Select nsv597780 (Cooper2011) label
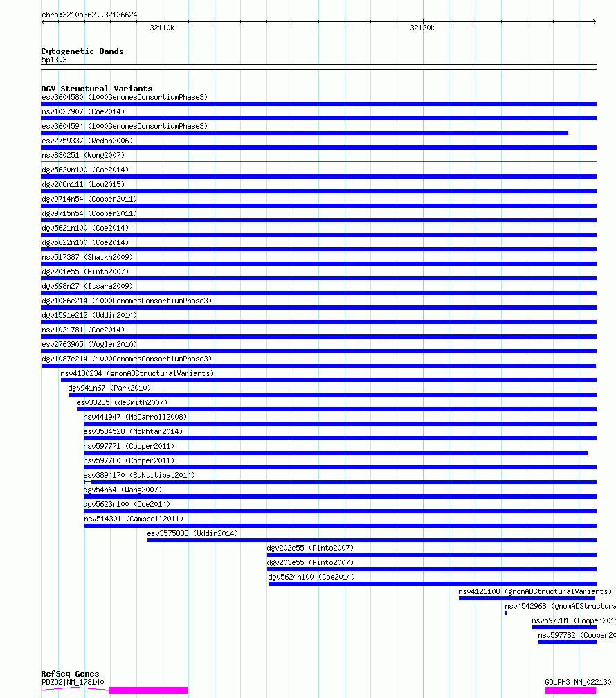This screenshot has height=698, width=616. tap(129, 460)
